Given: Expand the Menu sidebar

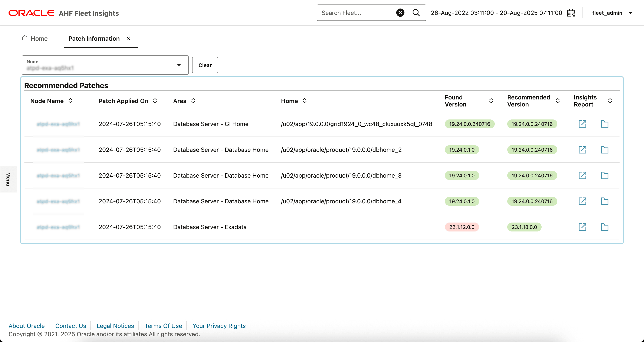Looking at the screenshot, I should tap(8, 179).
